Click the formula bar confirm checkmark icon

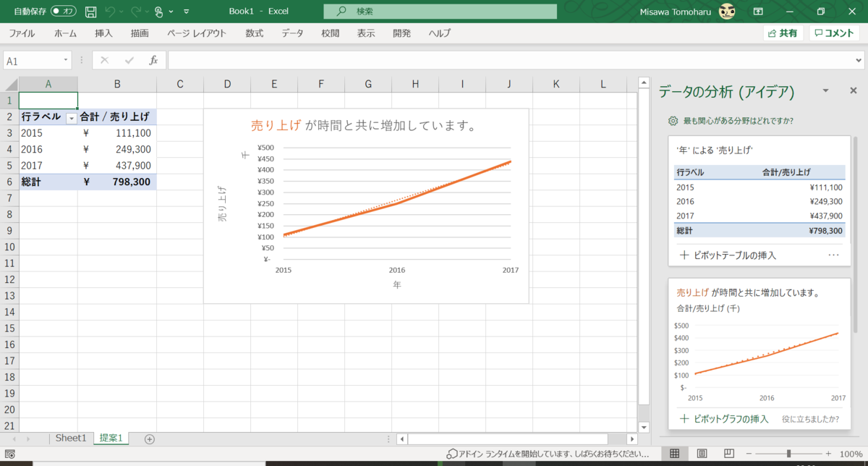129,61
